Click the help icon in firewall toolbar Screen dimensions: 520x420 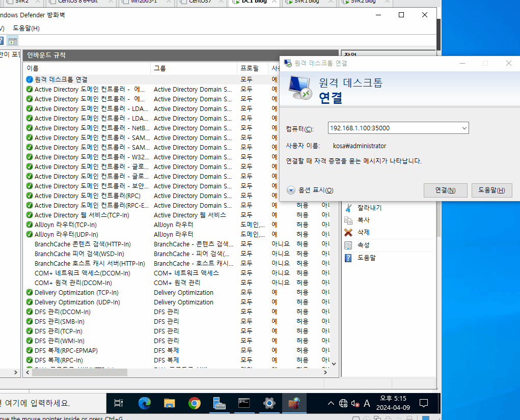[x=2, y=41]
